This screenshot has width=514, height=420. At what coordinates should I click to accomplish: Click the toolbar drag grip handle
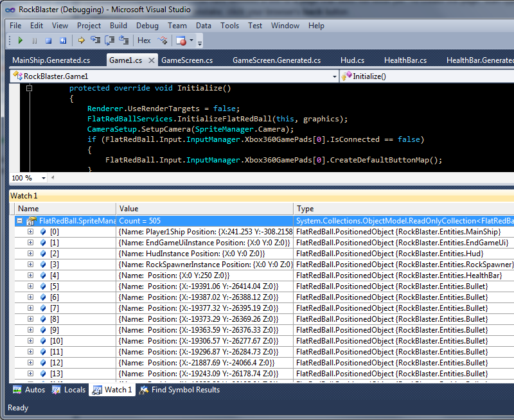point(10,40)
